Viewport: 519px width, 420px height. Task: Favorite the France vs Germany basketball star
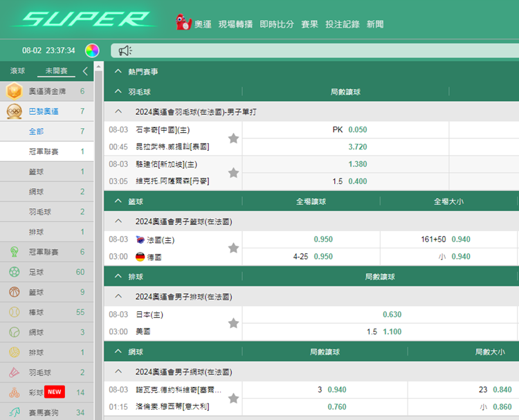234,248
